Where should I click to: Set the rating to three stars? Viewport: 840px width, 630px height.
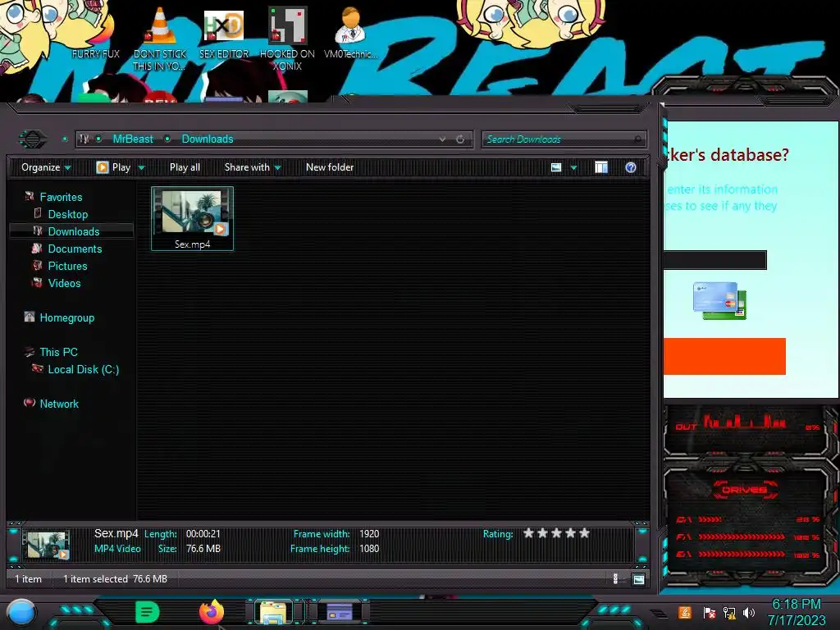click(557, 533)
